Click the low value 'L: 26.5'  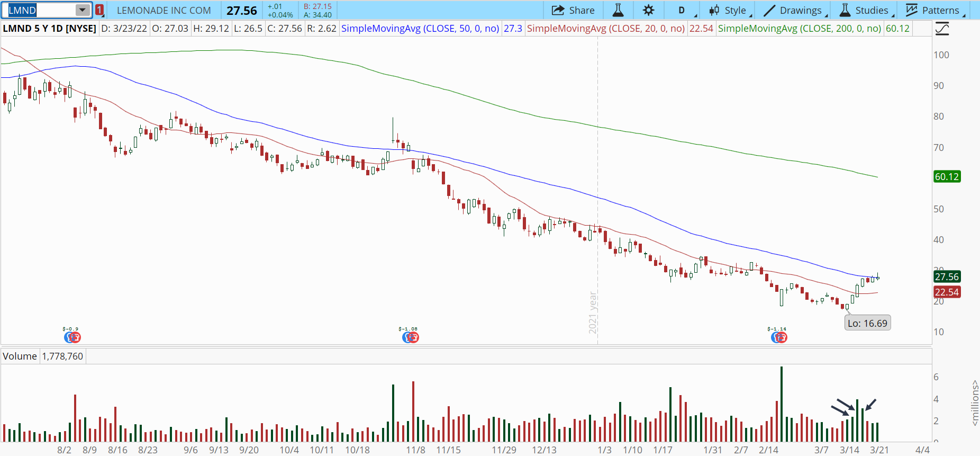tap(248, 29)
